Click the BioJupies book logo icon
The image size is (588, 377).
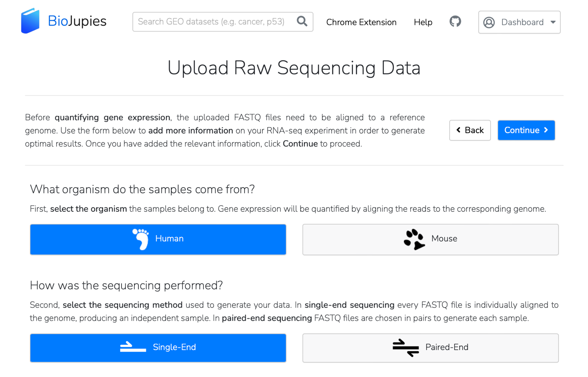pos(30,21)
